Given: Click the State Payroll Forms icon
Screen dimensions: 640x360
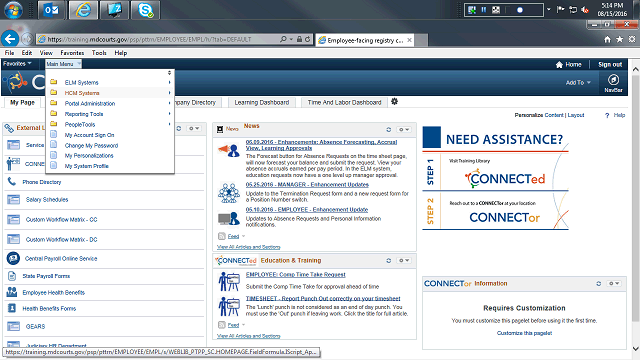Looking at the screenshot, I should point(12,276).
